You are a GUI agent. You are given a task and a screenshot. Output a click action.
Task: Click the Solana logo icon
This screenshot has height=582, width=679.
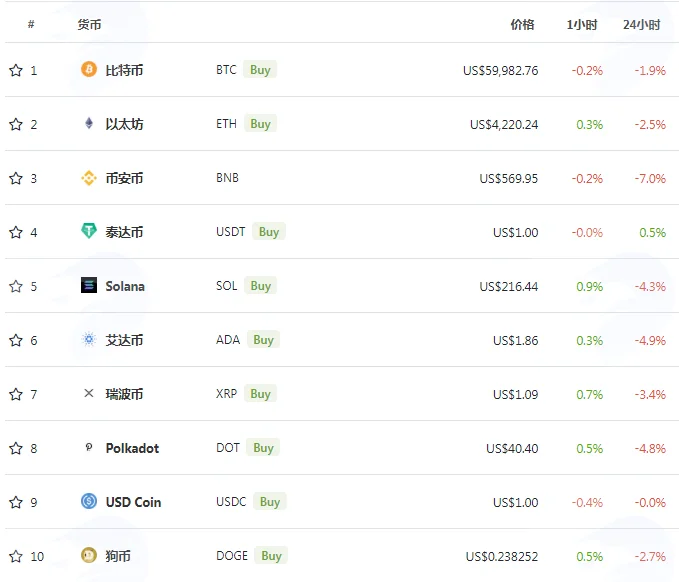coord(89,285)
